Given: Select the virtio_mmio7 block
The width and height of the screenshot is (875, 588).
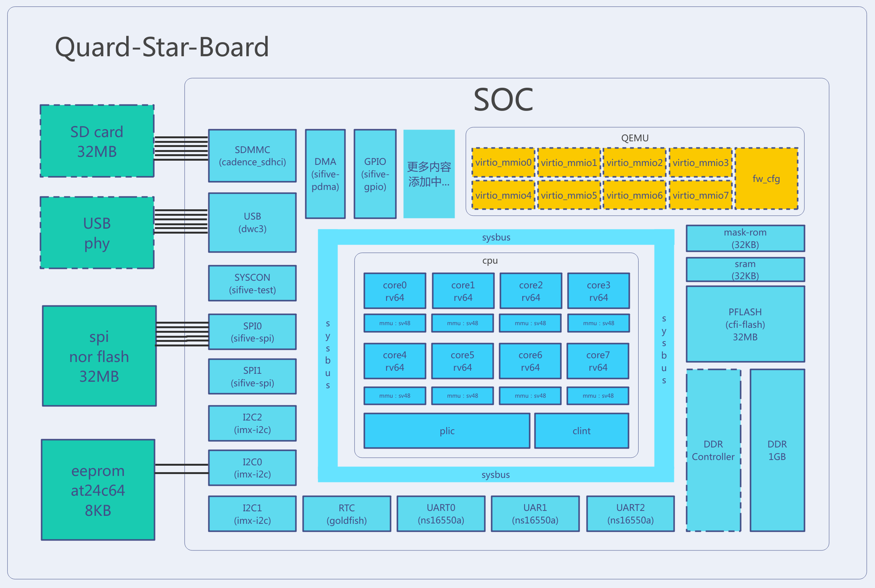Looking at the screenshot, I should point(700,195).
